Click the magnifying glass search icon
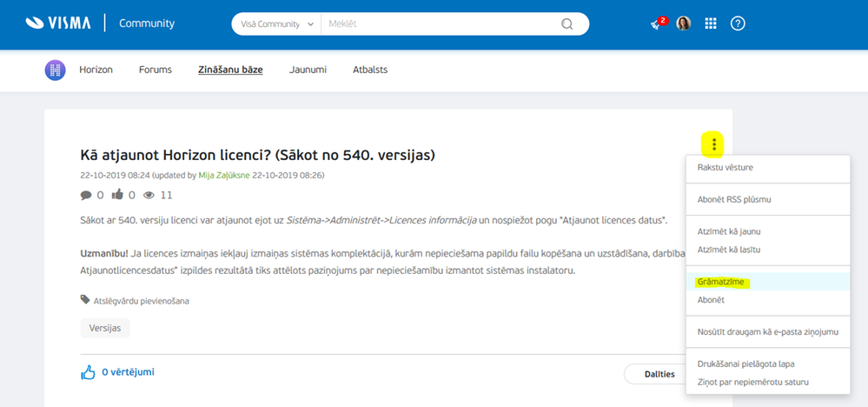Viewport: 868px width, 407px height. click(567, 24)
